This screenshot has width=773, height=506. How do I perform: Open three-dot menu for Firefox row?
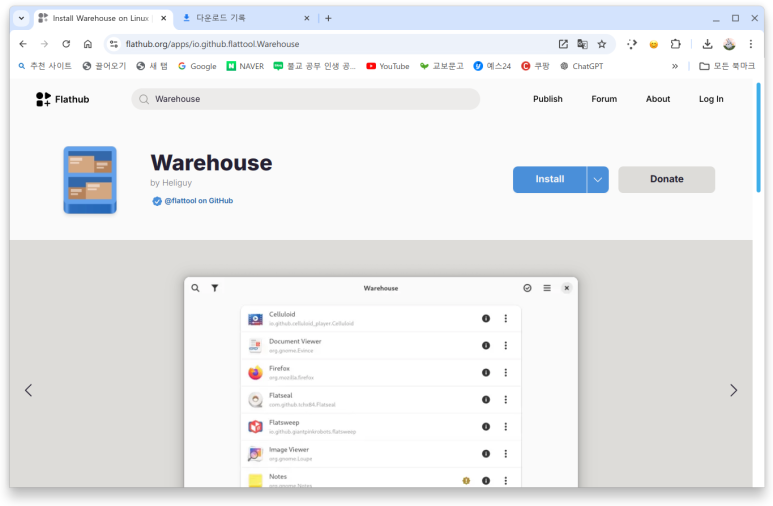tap(505, 372)
